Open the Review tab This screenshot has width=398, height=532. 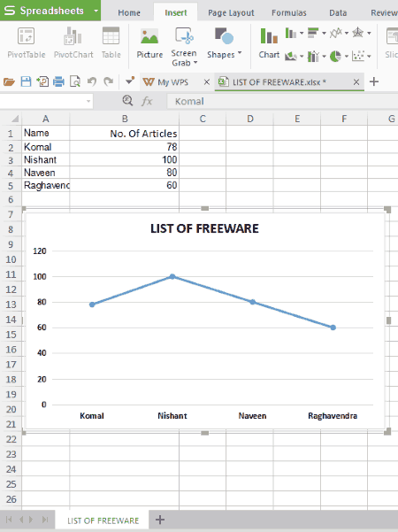coord(384,13)
